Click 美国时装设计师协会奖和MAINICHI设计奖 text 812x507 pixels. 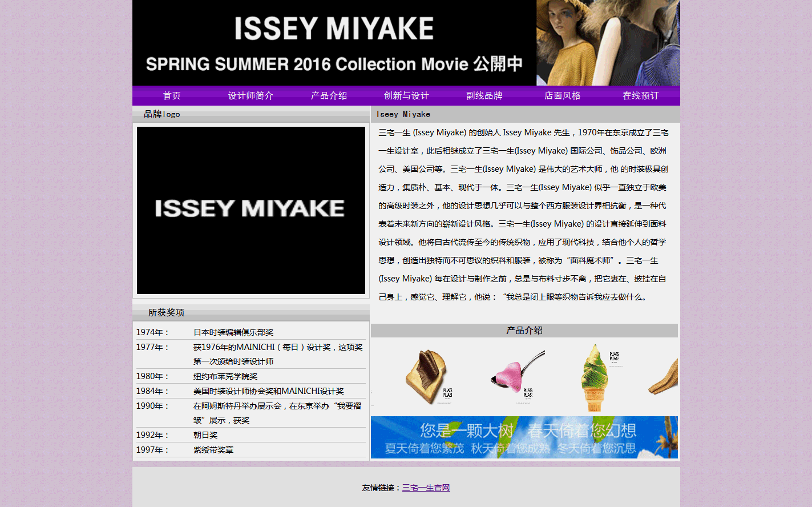point(269,391)
